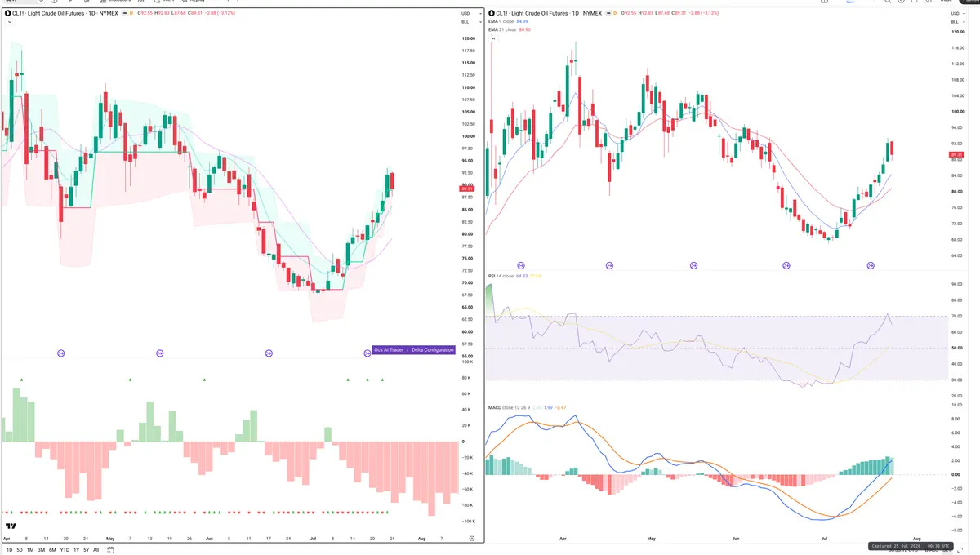Set date range to YTD
980x555 pixels.
pos(65,550)
